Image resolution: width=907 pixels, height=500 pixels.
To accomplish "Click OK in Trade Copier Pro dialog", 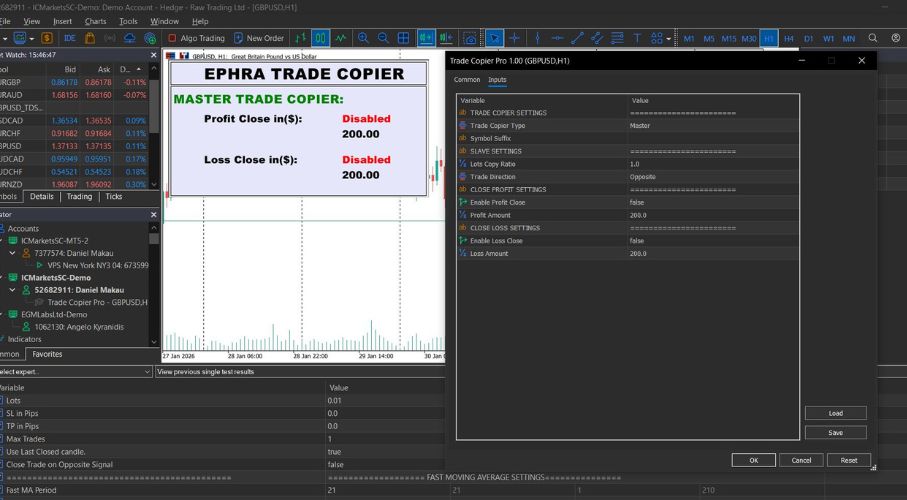I will 754,460.
